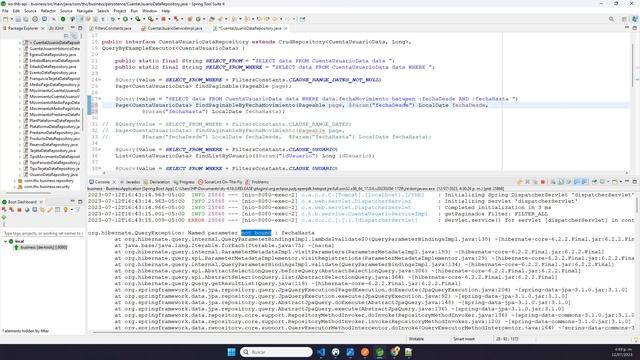This screenshot has width=640, height=360.
Task: Click the New file icon in toolbar
Action: (6, 19)
